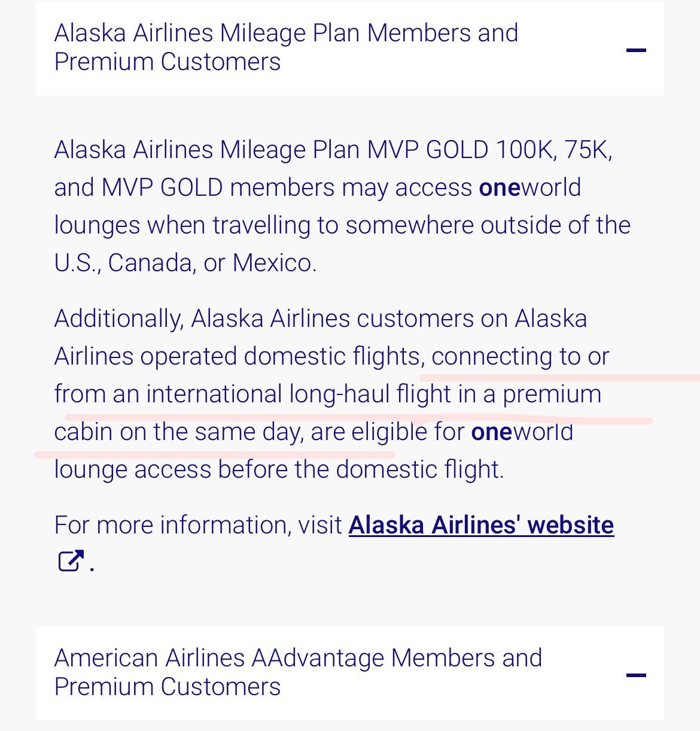Click the Alaska Airlines Mileage Plan heading
This screenshot has width=700, height=731.
286,34
